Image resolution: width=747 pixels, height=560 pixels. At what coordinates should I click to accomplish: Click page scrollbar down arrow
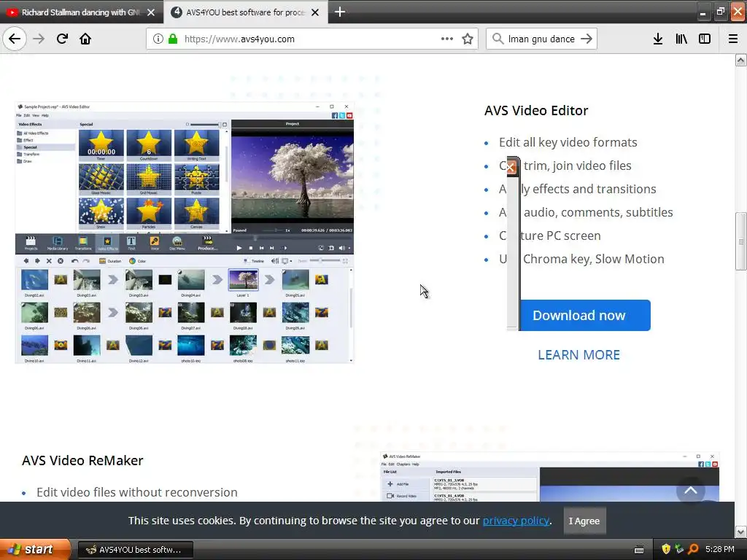tap(741, 532)
